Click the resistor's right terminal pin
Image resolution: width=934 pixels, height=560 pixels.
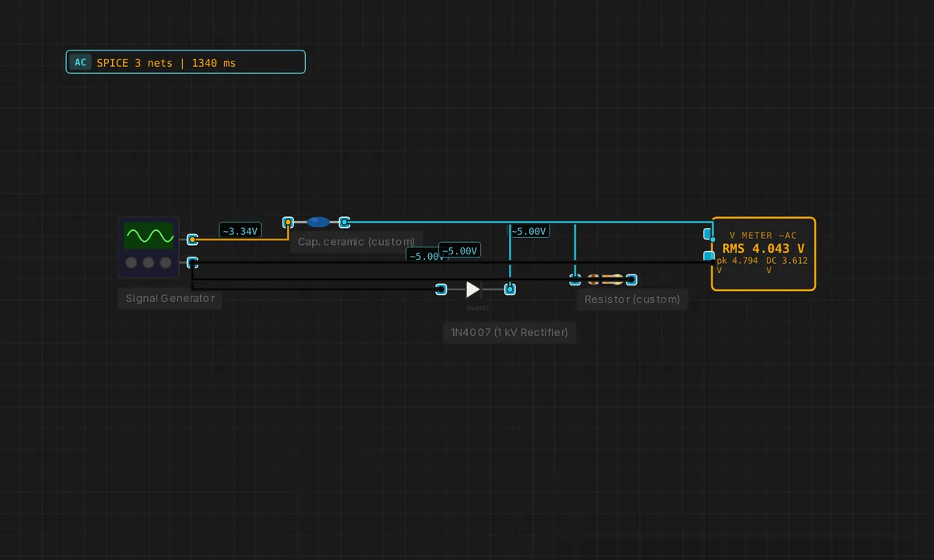click(631, 280)
